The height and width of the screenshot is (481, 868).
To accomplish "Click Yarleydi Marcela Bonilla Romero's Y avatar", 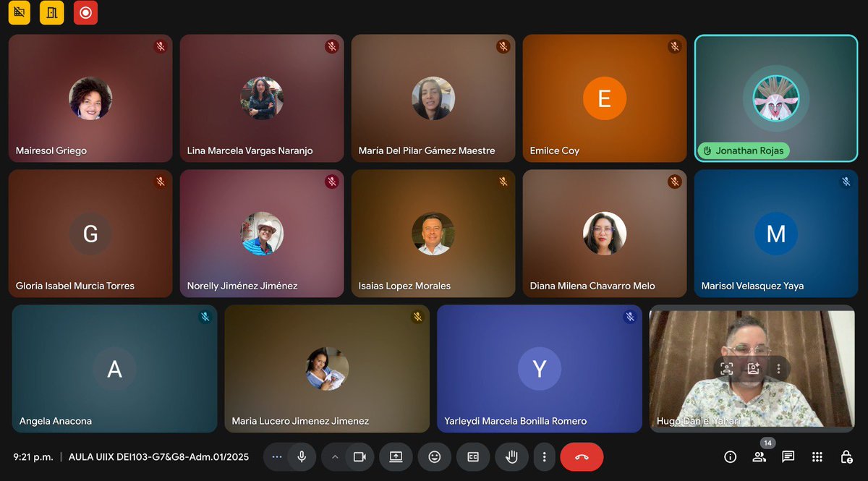I will [540, 369].
